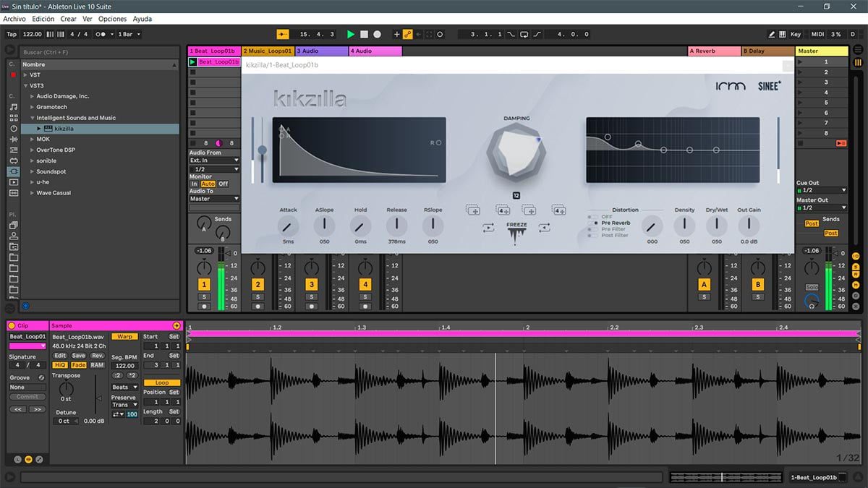Enable MIDI map mode

coord(817,34)
